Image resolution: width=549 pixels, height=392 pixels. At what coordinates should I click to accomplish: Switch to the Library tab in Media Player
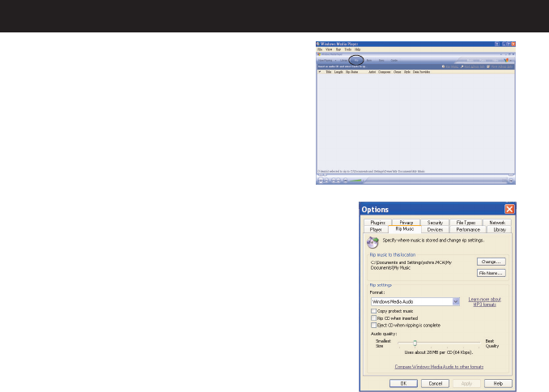coord(344,60)
